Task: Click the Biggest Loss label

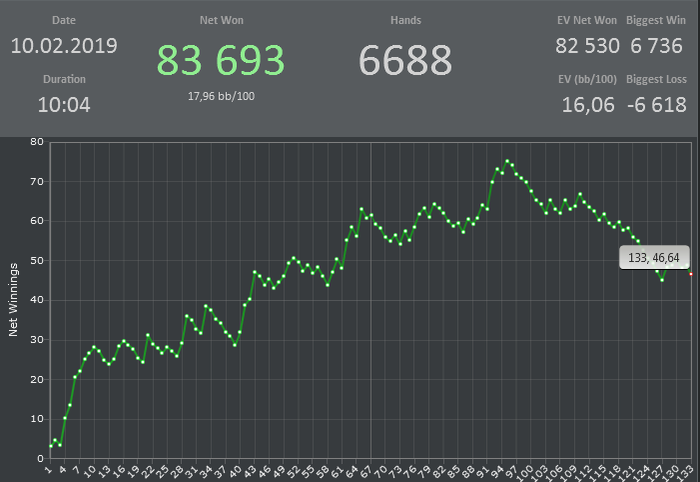Action: click(x=656, y=79)
